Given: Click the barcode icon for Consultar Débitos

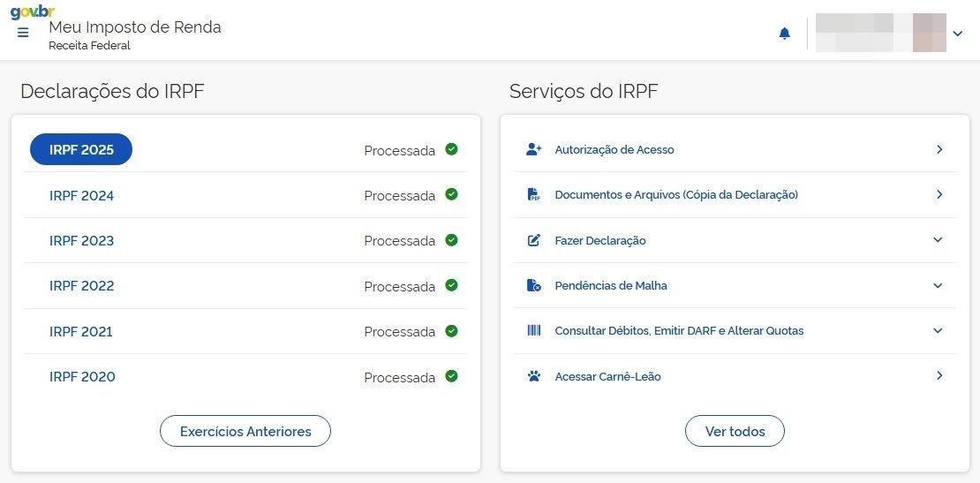Looking at the screenshot, I should coord(533,331).
